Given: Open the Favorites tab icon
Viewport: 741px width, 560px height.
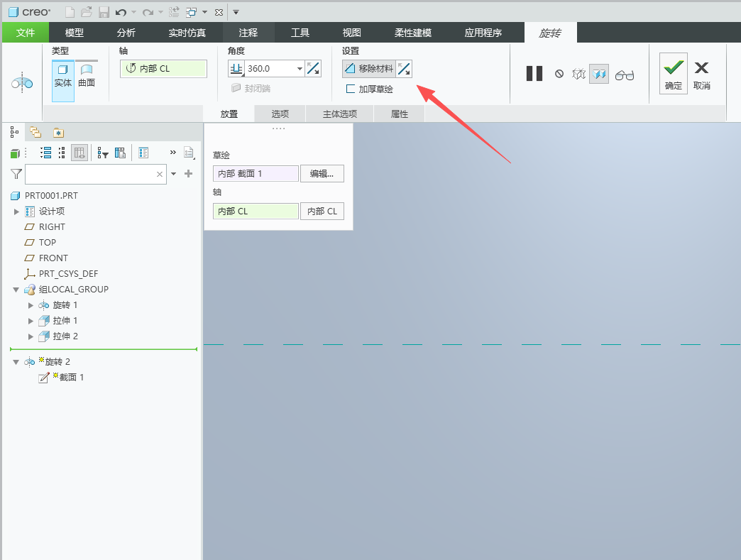Looking at the screenshot, I should click(x=58, y=133).
